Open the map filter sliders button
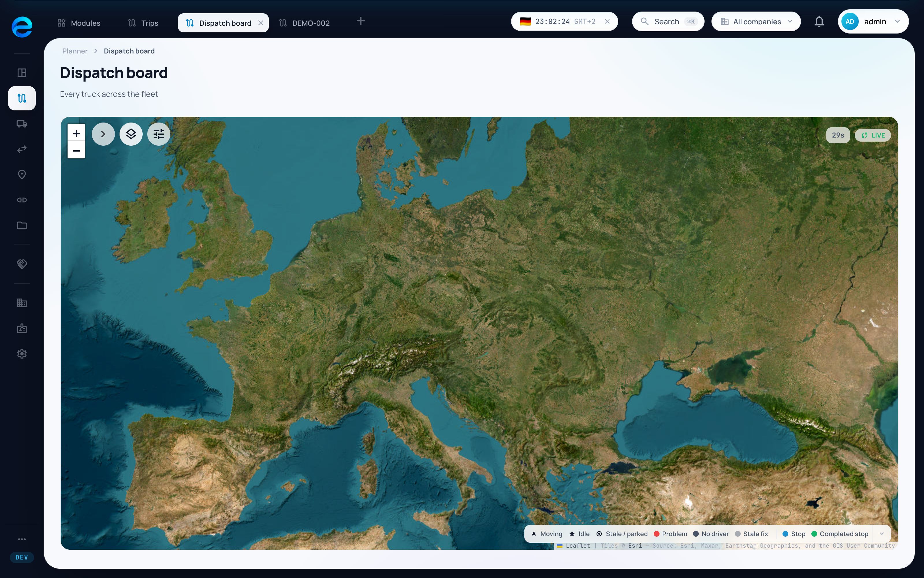Viewport: 924px width, 578px height. (x=159, y=134)
